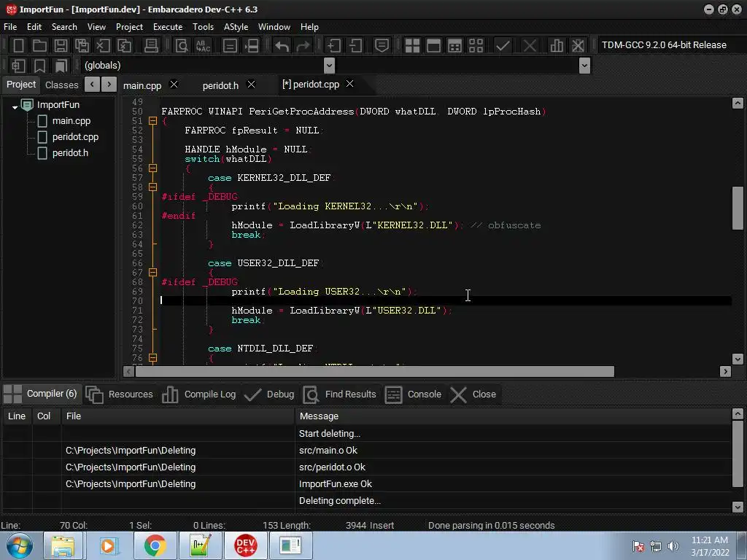Click the Goto Bookmark icon
The width and height of the screenshot is (747, 560).
(61, 66)
